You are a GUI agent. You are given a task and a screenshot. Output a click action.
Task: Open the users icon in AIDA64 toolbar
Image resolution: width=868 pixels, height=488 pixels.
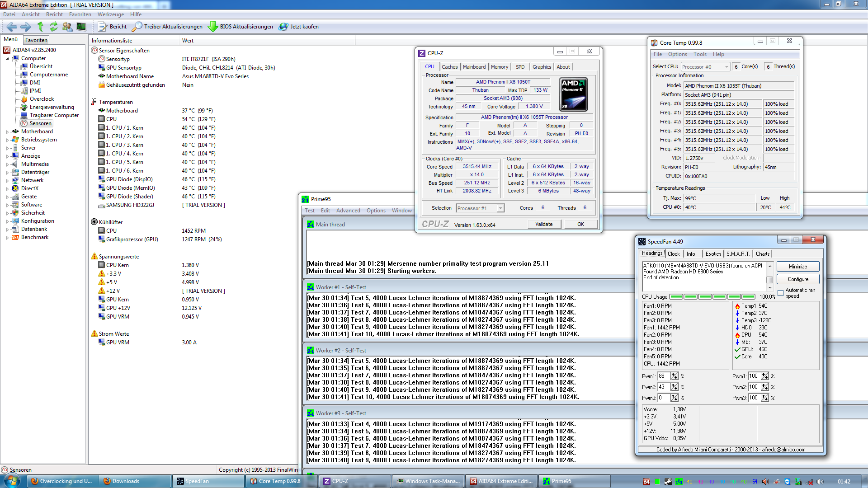[x=67, y=27]
